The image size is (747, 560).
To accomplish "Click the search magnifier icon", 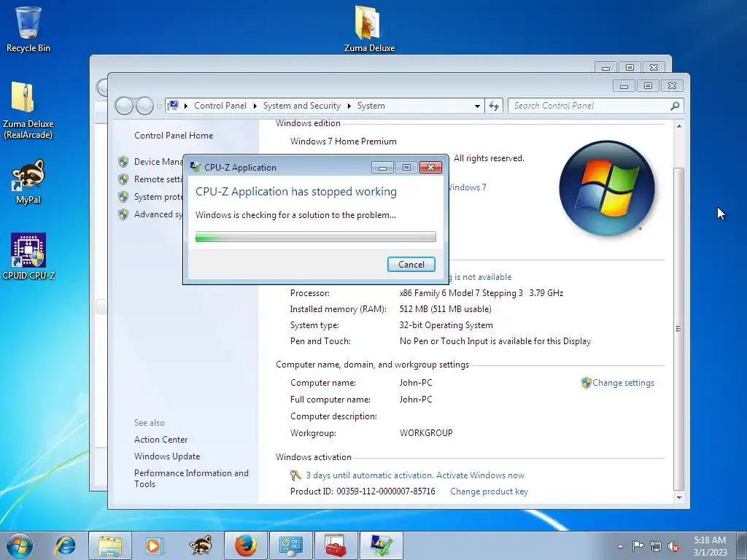I will tap(675, 106).
